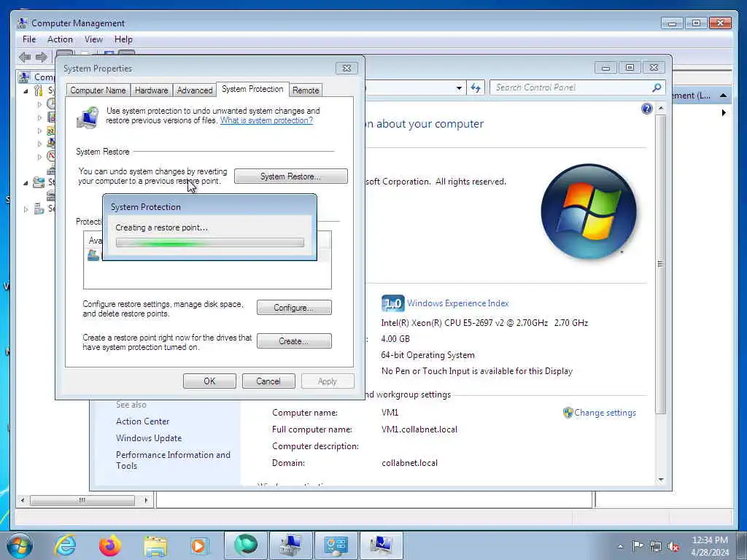Click the shield icon next to Change settings
Image resolution: width=747 pixels, height=560 pixels.
(x=568, y=413)
